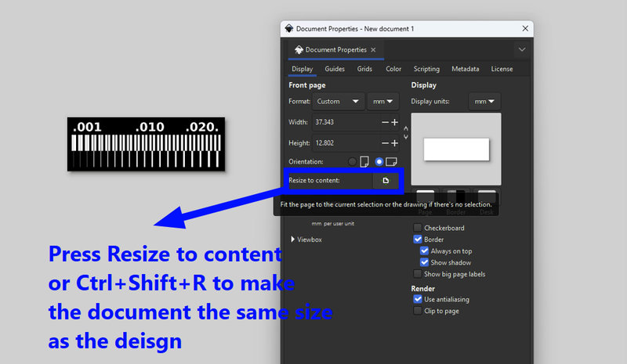
Task: Click the Inkscape logo in the window title bar
Action: (289, 28)
